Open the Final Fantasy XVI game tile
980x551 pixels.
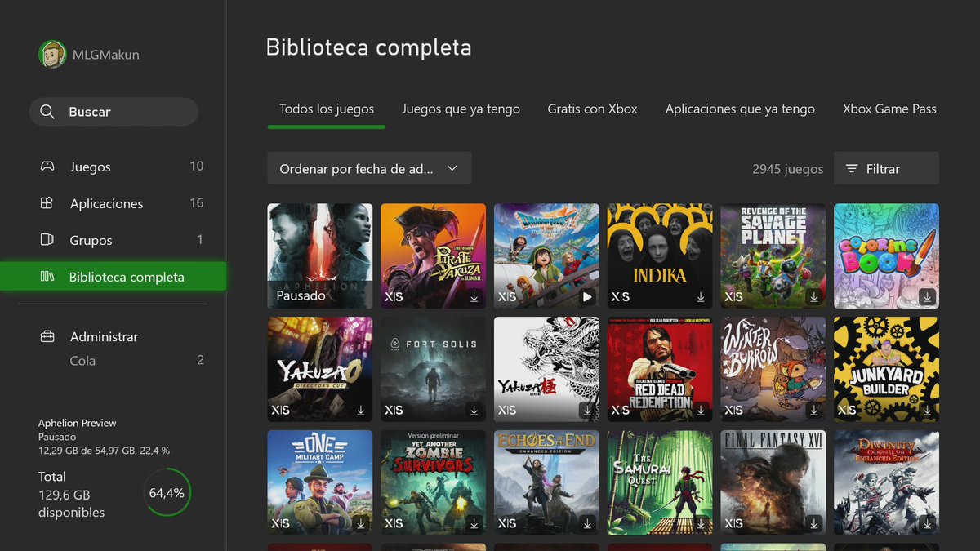(773, 482)
